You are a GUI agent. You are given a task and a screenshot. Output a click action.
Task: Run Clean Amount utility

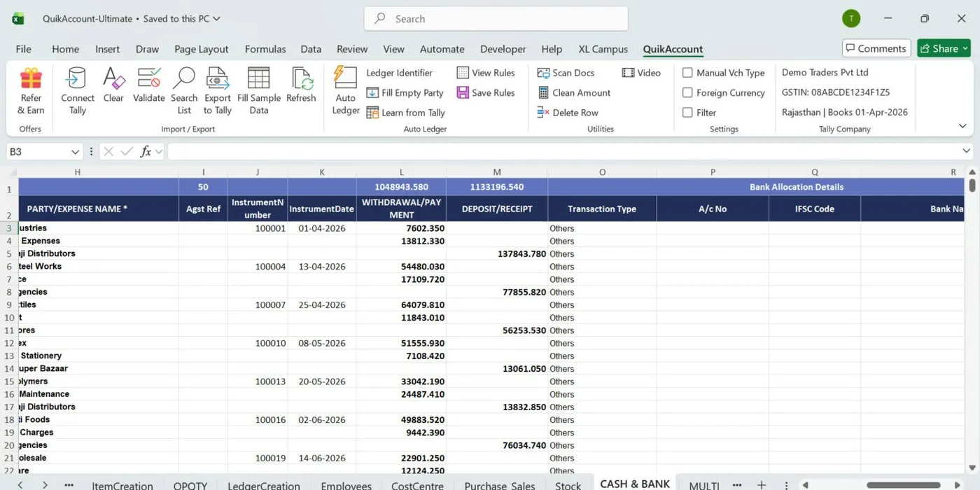coord(574,92)
